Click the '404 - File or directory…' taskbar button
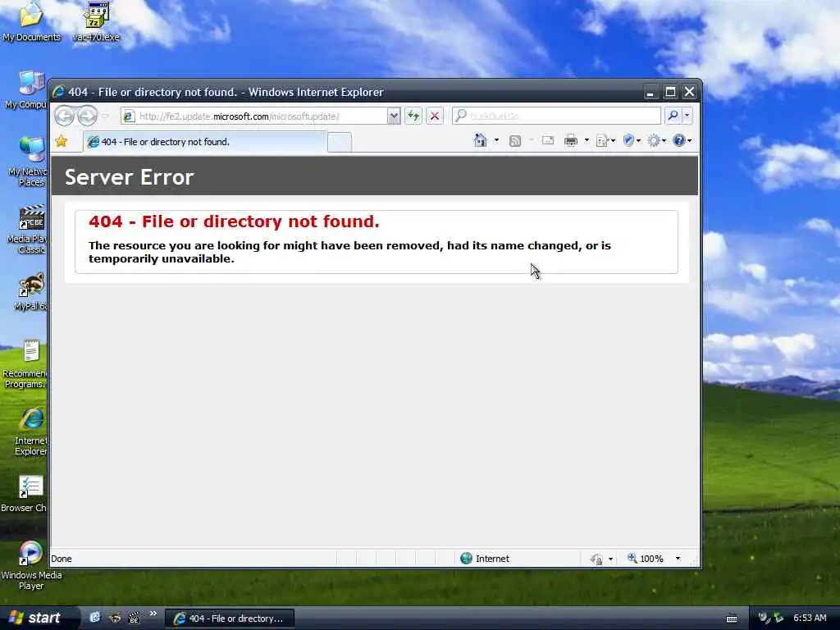The width and height of the screenshot is (840, 630). click(230, 619)
